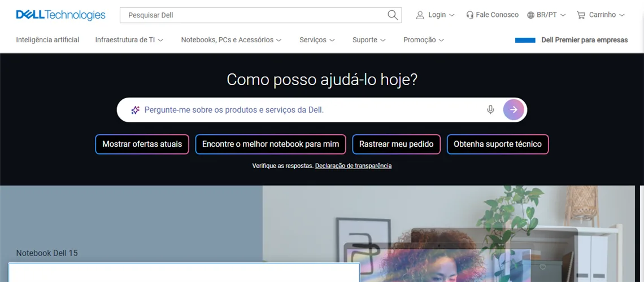Click the Fale Conosco headset icon
The image size is (644, 282).
coord(470,15)
